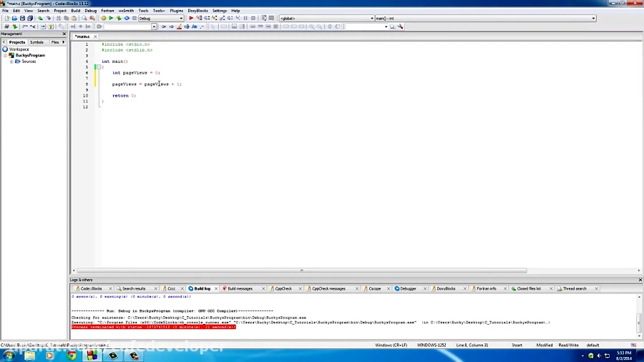
Task: Start debugging with red Debug/Continue arrow
Action: tap(191, 18)
